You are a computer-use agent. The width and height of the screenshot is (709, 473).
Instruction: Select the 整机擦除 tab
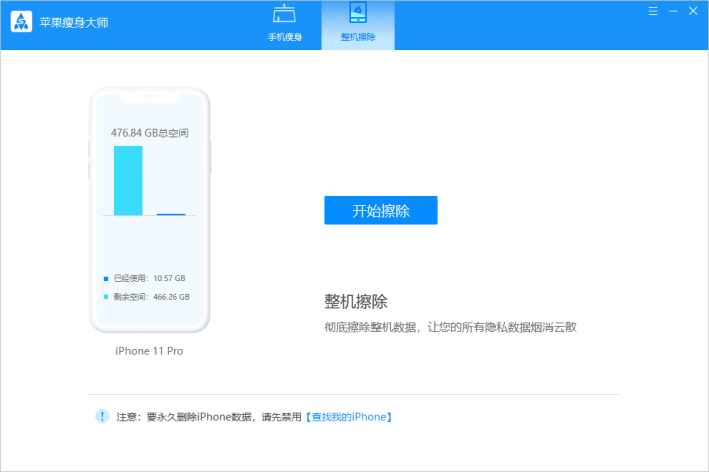click(x=357, y=25)
